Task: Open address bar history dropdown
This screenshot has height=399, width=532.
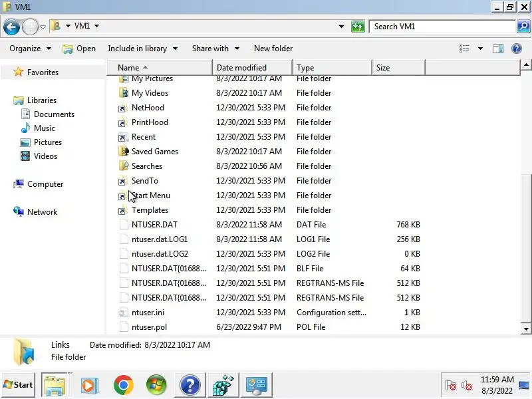Action: coord(341,27)
